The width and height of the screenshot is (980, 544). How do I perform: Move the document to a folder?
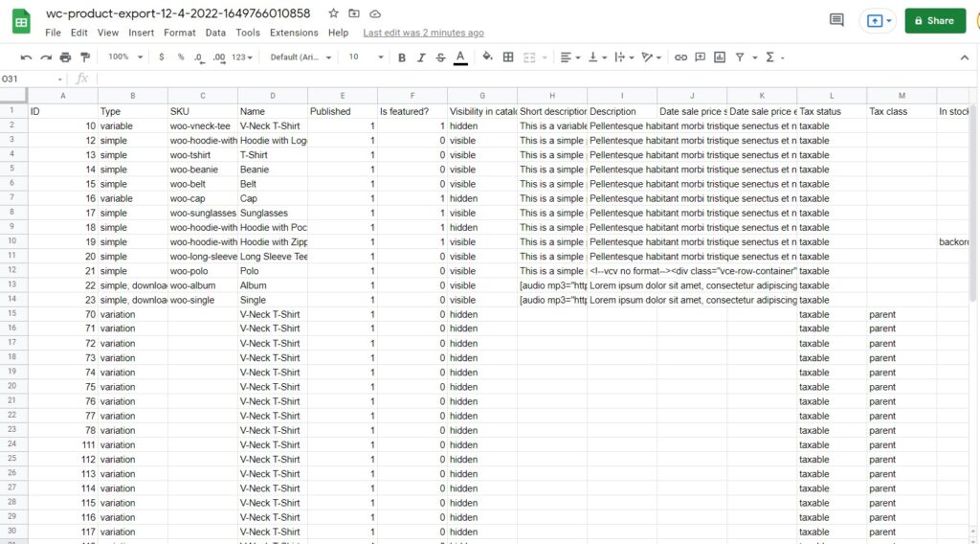[354, 13]
